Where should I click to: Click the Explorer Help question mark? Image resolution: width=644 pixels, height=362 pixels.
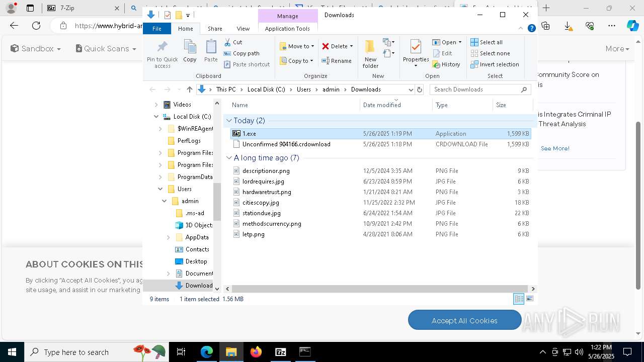[531, 29]
